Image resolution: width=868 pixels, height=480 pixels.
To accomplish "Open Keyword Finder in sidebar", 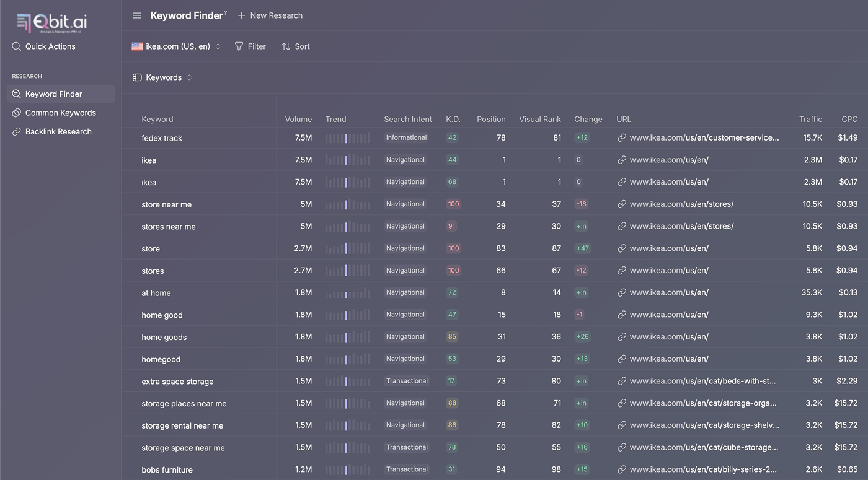I will click(54, 94).
